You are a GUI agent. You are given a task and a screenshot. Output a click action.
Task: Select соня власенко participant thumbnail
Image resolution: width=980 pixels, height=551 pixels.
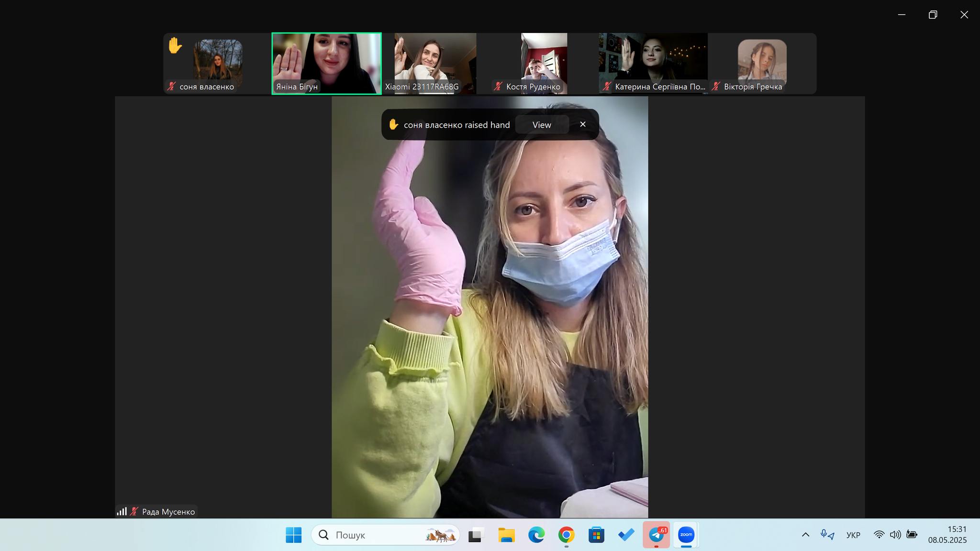217,63
